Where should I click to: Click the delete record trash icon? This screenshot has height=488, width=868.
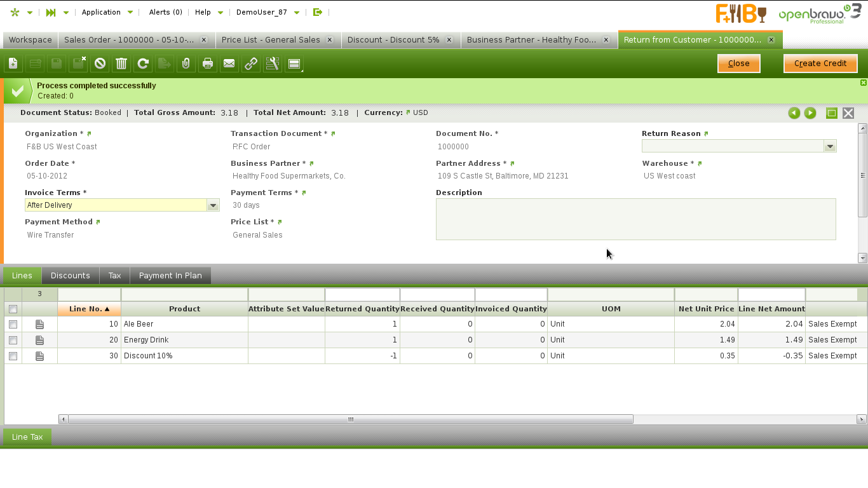coord(121,64)
